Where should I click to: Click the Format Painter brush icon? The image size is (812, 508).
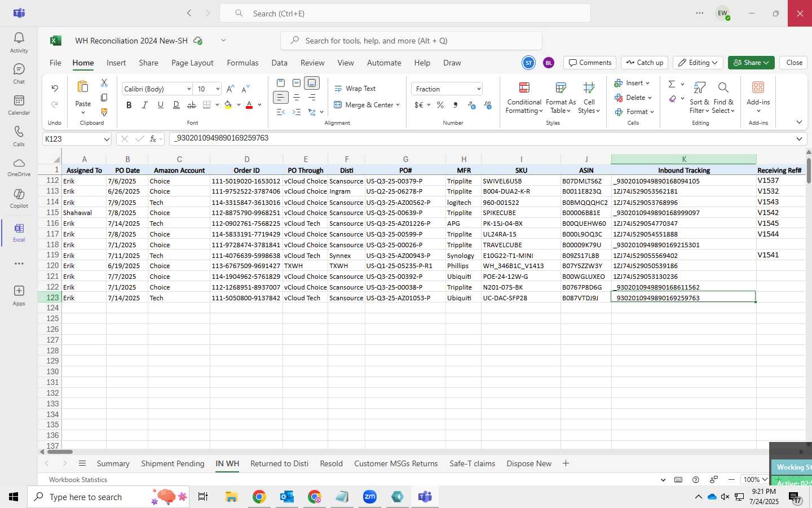pyautogui.click(x=104, y=112)
